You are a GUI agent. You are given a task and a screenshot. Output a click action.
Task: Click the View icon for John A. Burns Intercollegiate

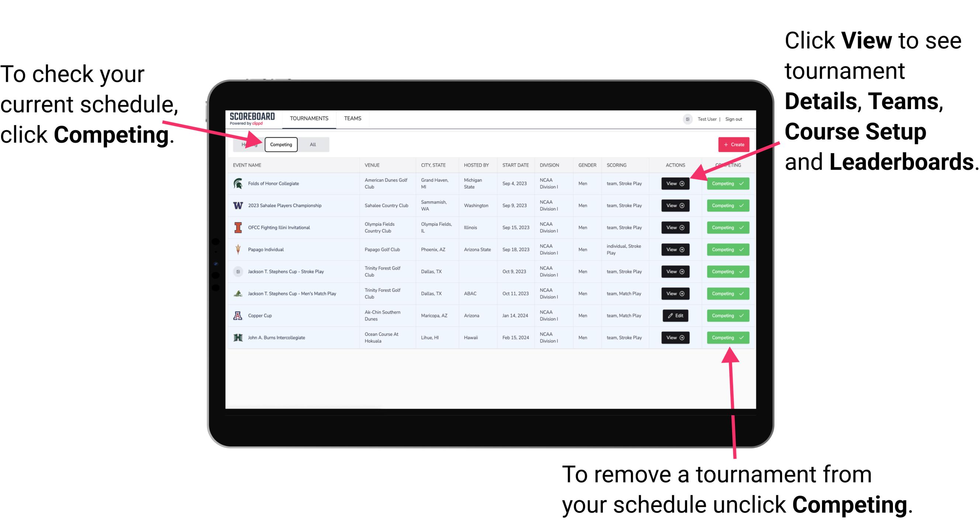click(675, 337)
